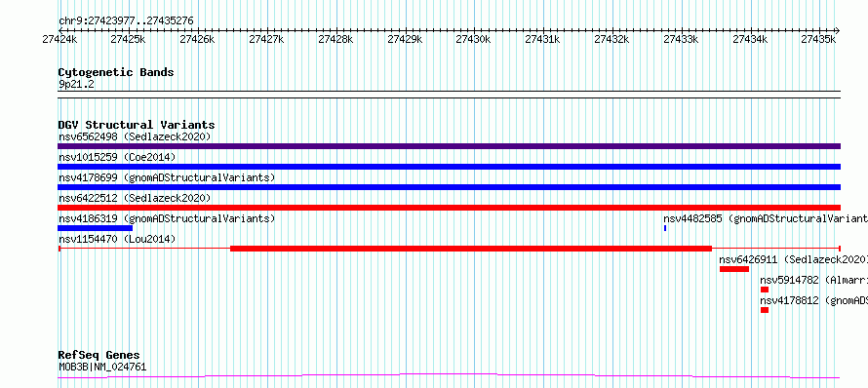Click the 27431k ruler mark
This screenshot has height=388, width=868.
[x=542, y=39]
